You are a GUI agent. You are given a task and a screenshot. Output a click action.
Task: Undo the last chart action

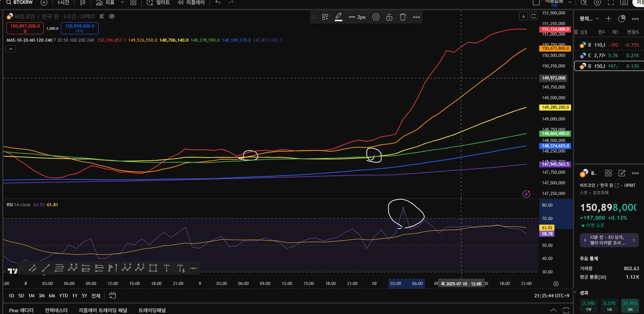[x=218, y=2]
